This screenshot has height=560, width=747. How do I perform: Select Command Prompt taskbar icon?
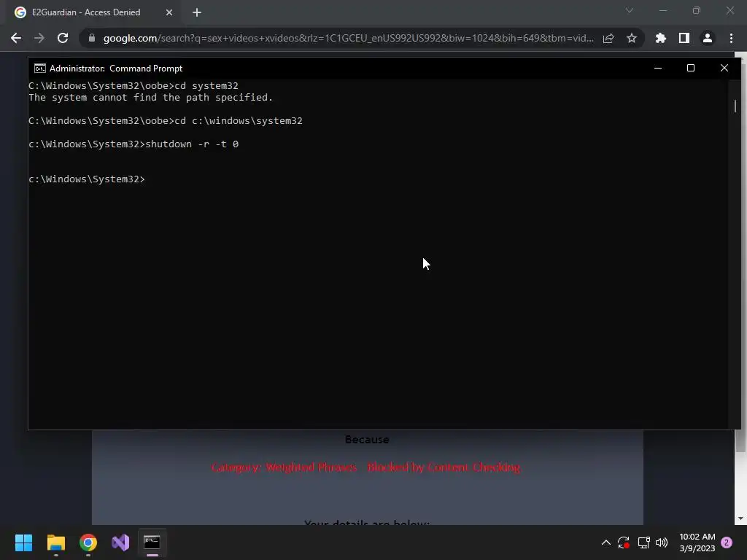click(x=152, y=542)
